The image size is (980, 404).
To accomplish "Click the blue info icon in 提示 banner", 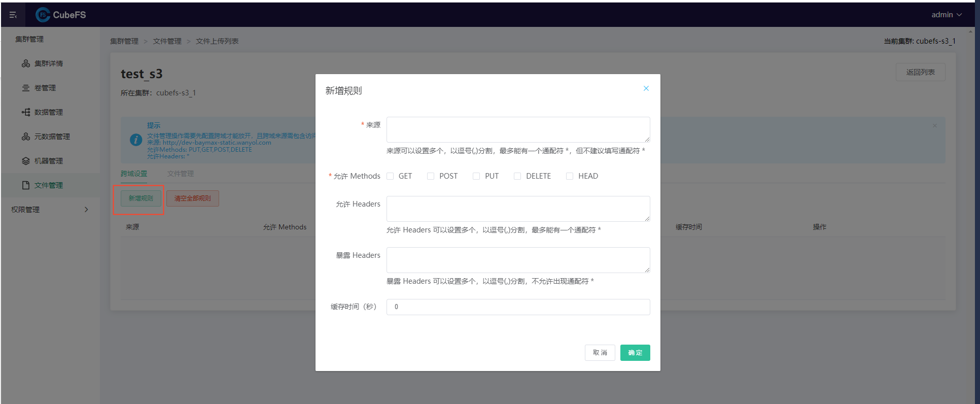I will click(136, 140).
